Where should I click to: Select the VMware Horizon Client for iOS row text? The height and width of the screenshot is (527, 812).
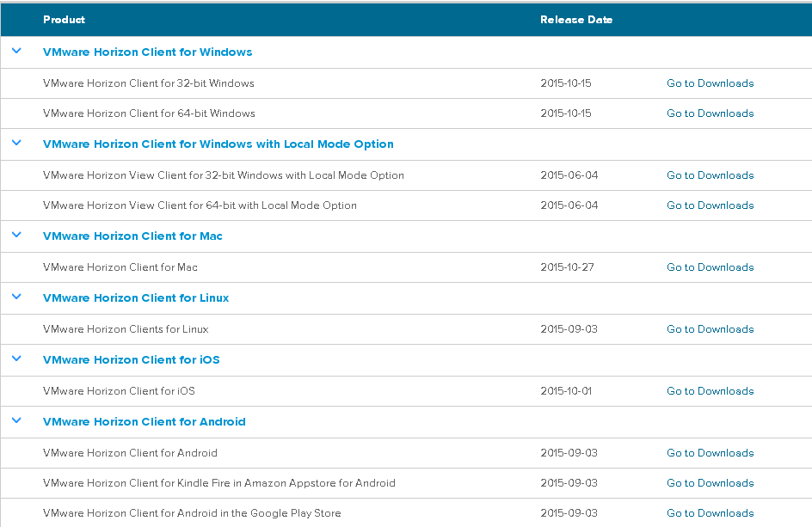(x=119, y=391)
